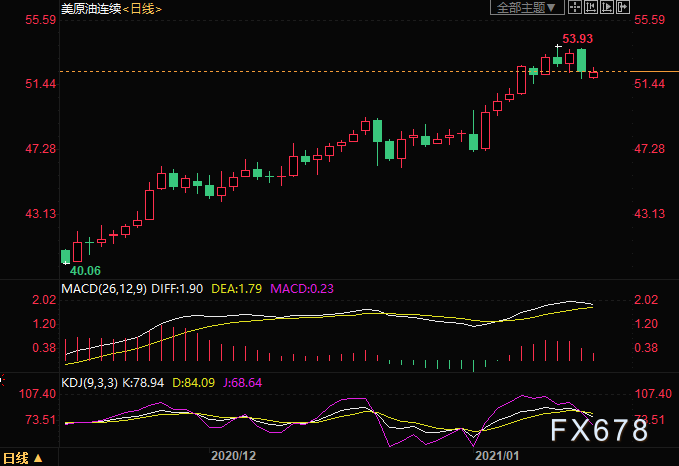Click the play-forward chart icon

pos(607,8)
